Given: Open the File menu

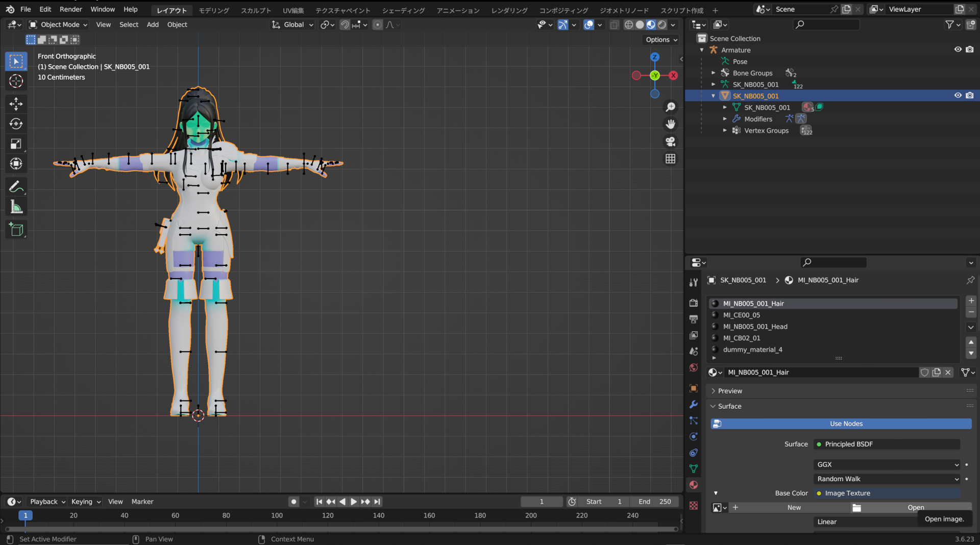Looking at the screenshot, I should (26, 9).
